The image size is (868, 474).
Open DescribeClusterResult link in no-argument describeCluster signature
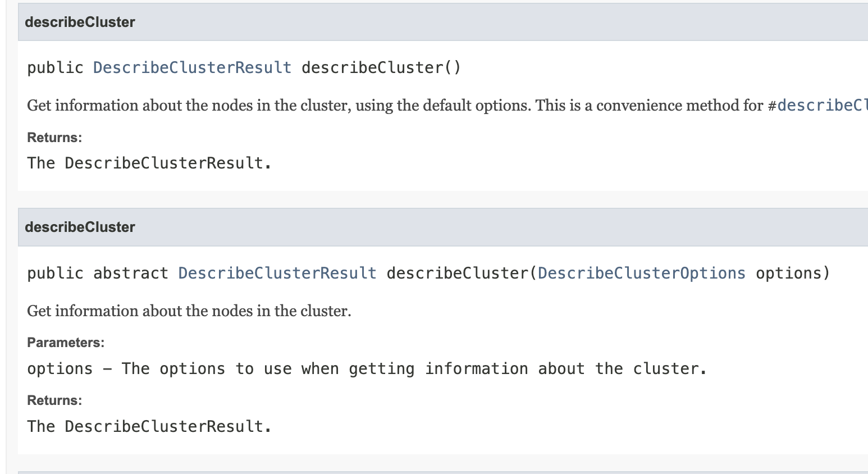(x=192, y=68)
